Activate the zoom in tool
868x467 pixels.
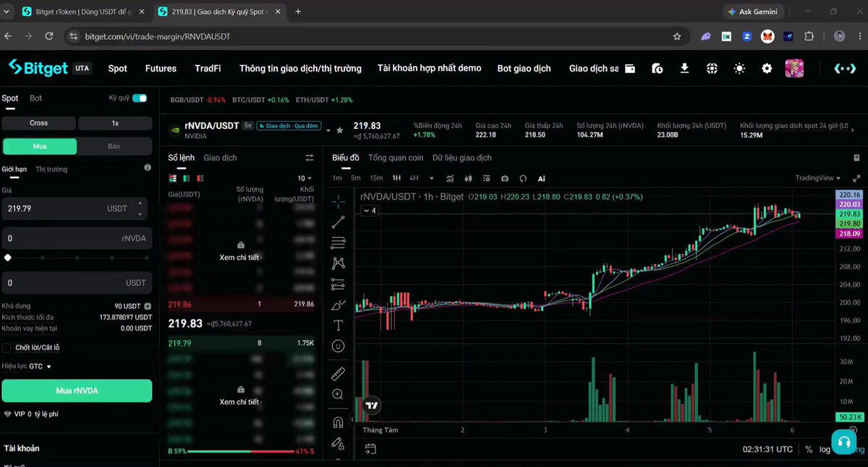pos(338,394)
